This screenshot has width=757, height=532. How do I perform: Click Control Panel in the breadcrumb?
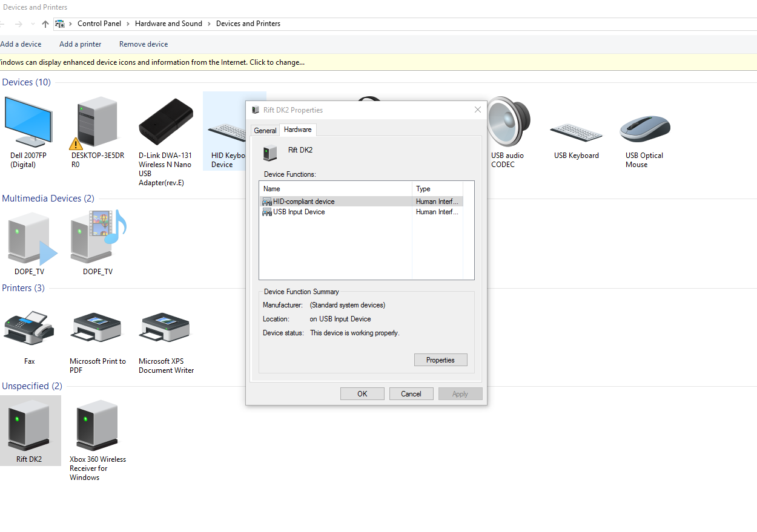pos(99,24)
